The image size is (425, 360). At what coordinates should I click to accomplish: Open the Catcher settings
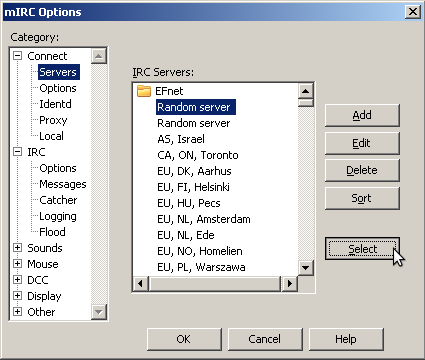pyautogui.click(x=58, y=200)
